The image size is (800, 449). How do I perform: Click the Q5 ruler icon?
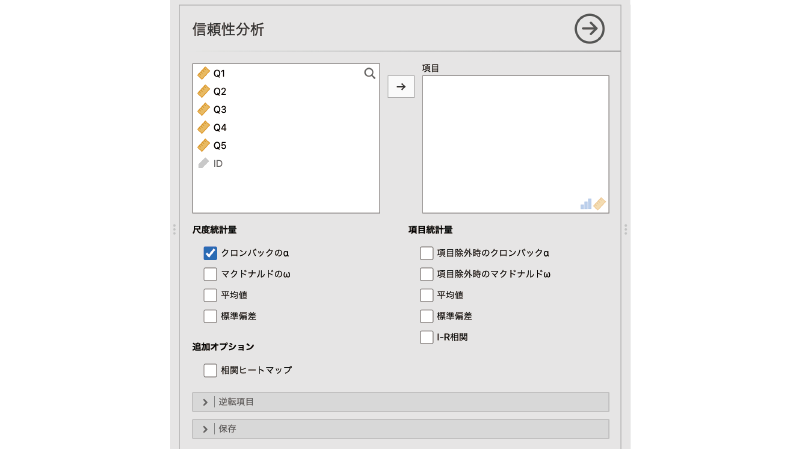tap(204, 145)
